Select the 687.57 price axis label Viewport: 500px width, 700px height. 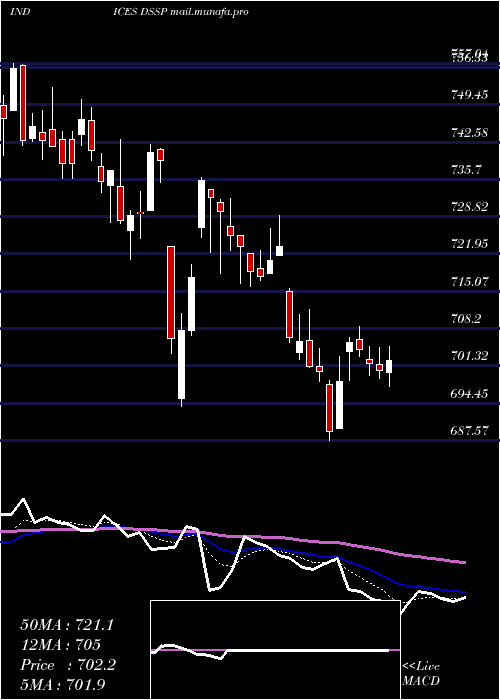click(470, 431)
